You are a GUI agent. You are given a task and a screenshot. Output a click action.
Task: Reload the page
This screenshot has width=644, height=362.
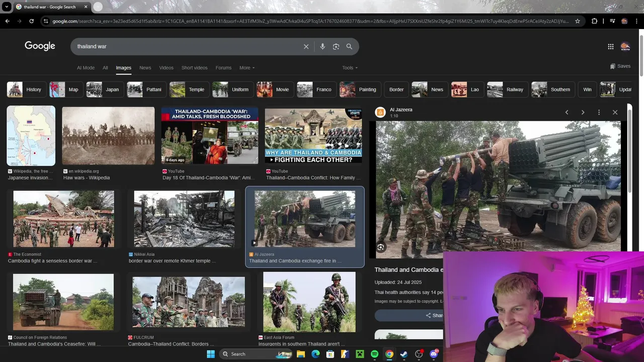[x=31, y=21]
